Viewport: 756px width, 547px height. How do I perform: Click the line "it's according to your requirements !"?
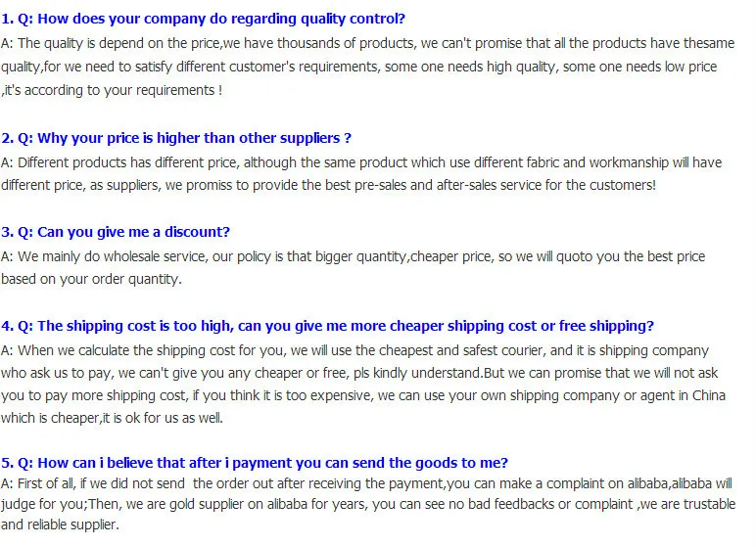[x=113, y=90]
